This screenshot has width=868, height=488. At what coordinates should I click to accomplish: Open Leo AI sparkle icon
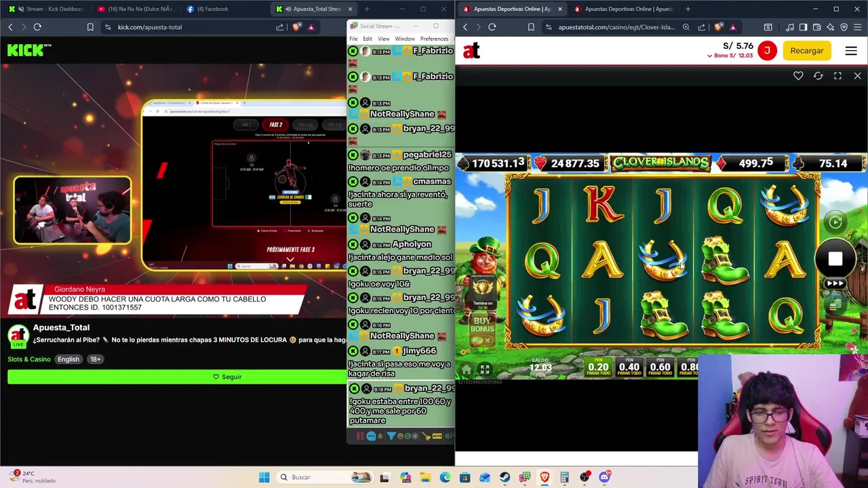point(830,27)
